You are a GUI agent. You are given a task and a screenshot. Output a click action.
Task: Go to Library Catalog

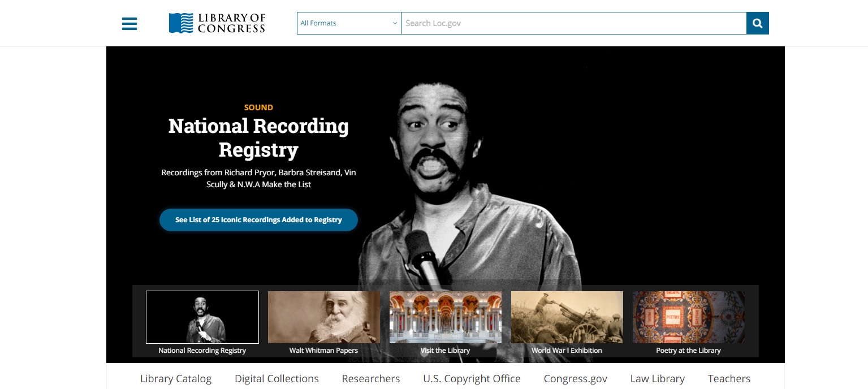point(176,379)
